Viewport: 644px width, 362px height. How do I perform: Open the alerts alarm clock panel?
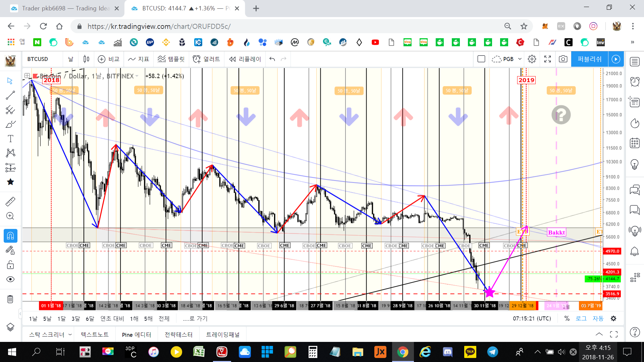[635, 81]
